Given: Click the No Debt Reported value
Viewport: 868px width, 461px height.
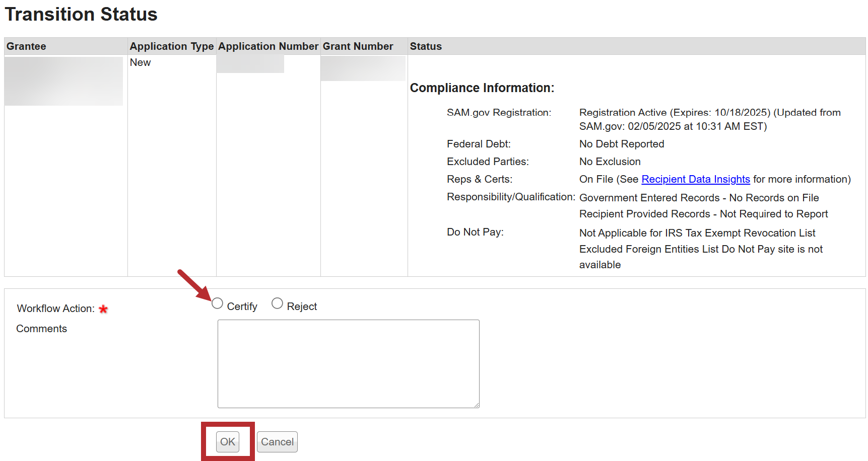Looking at the screenshot, I should 621,144.
